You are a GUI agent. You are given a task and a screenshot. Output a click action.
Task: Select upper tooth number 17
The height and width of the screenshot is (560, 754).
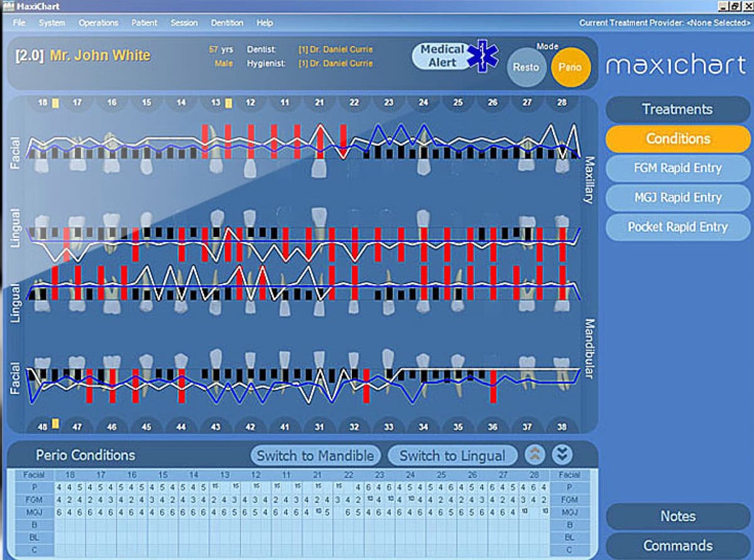77,102
